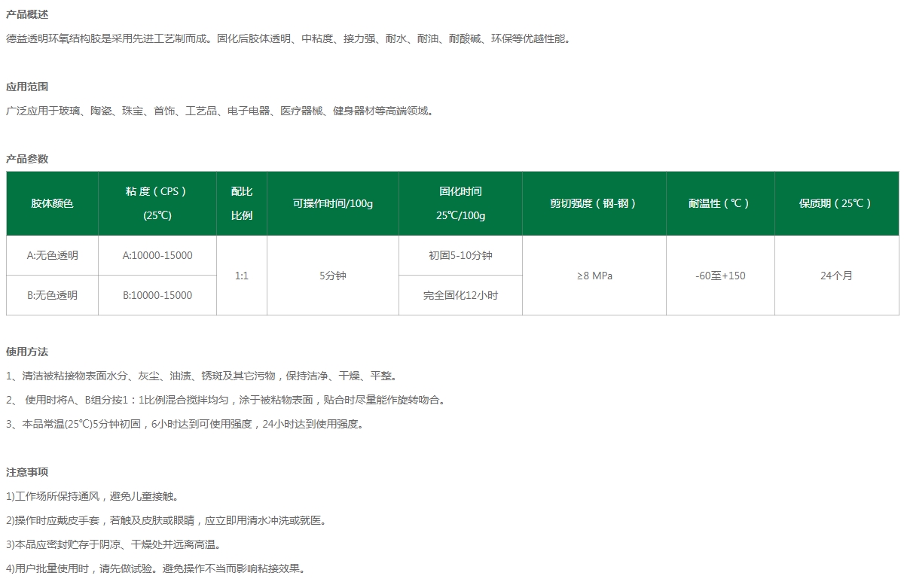Click the 注意事项 section heading
Screen dimensions: 904x588
click(27, 472)
